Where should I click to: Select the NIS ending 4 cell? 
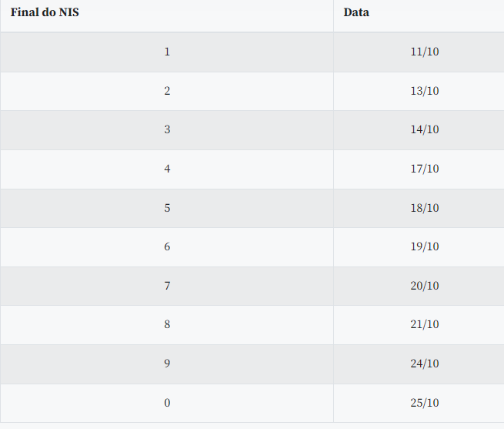(x=167, y=169)
